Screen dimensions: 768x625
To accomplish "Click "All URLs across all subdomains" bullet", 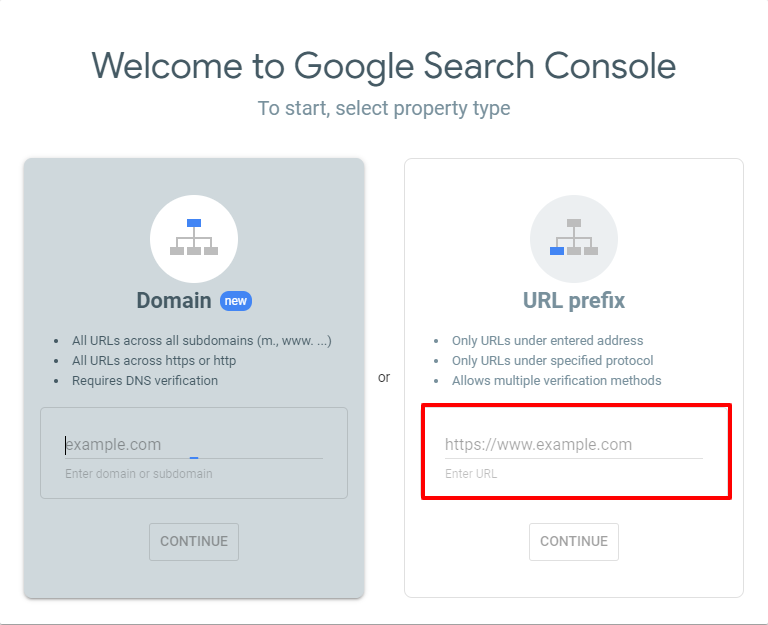I will pos(201,340).
